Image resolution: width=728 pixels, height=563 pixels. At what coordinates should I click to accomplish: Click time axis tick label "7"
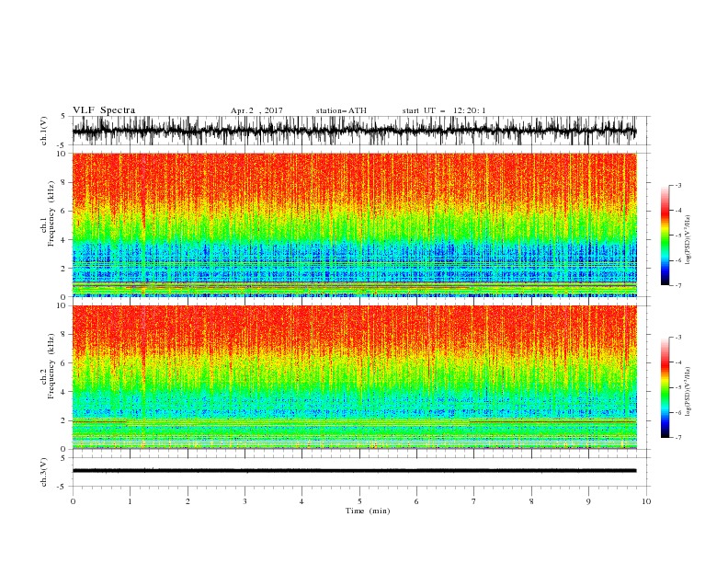pos(474,501)
